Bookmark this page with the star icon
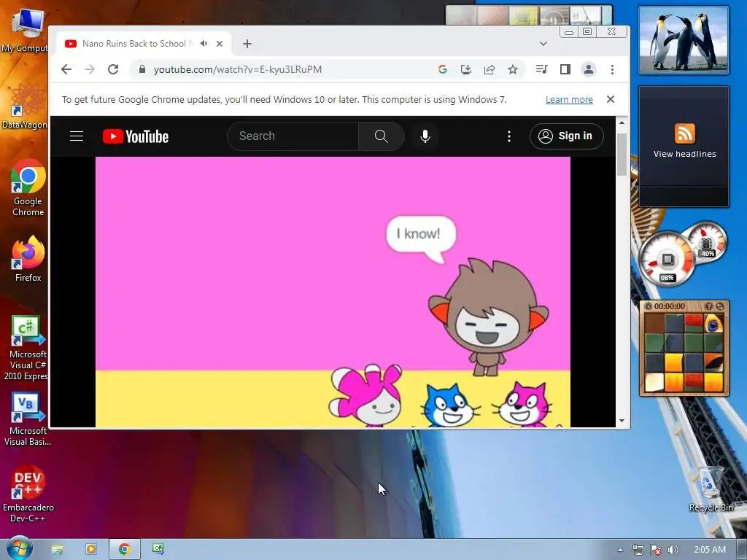 (513, 69)
